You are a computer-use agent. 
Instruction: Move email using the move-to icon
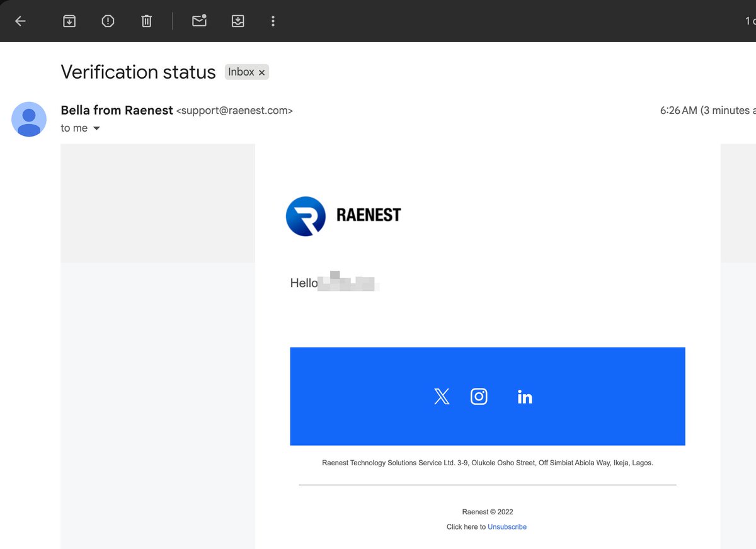click(x=238, y=21)
